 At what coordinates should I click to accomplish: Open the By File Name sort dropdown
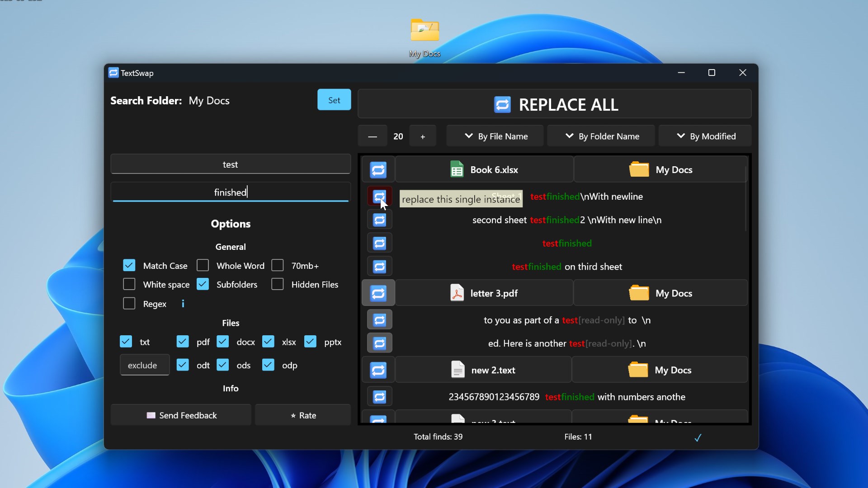[x=495, y=136]
